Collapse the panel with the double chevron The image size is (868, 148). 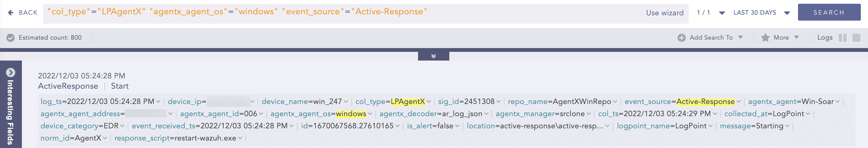[433, 56]
